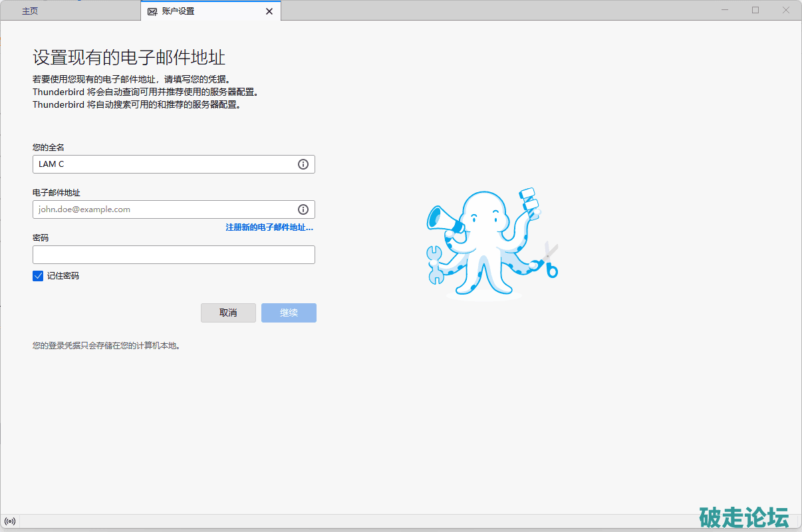Open the 注册新的电子邮件地址 link
The width and height of the screenshot is (802, 532).
(269, 227)
